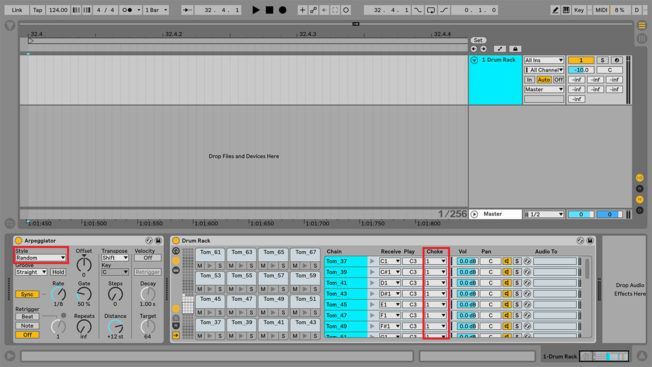Toggle the MIDI map mode button
Screen dimensions: 652x367
click(x=601, y=10)
